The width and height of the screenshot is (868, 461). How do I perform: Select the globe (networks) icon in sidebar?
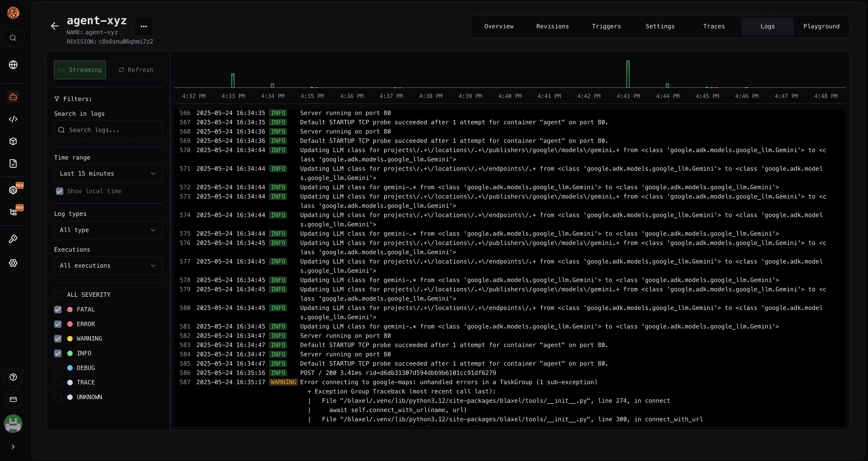(x=13, y=65)
